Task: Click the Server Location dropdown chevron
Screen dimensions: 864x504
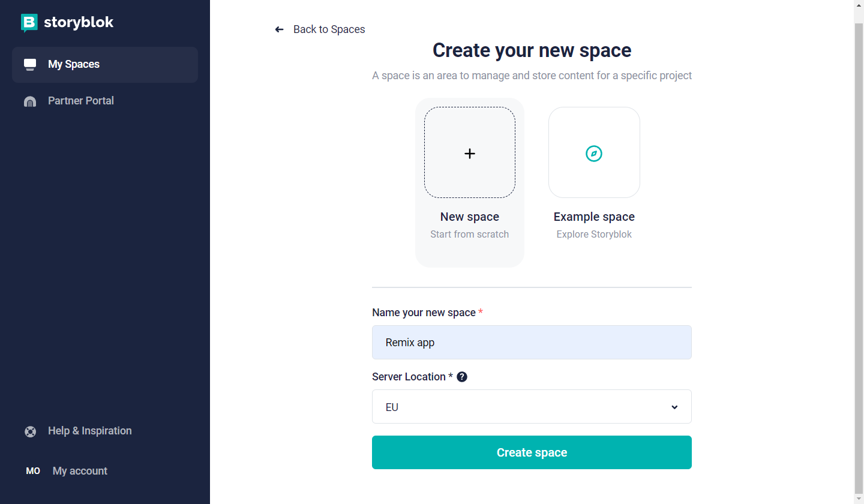Action: [674, 407]
